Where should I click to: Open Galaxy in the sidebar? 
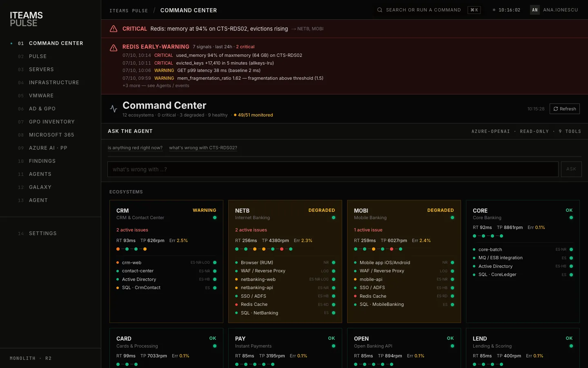tap(51, 187)
